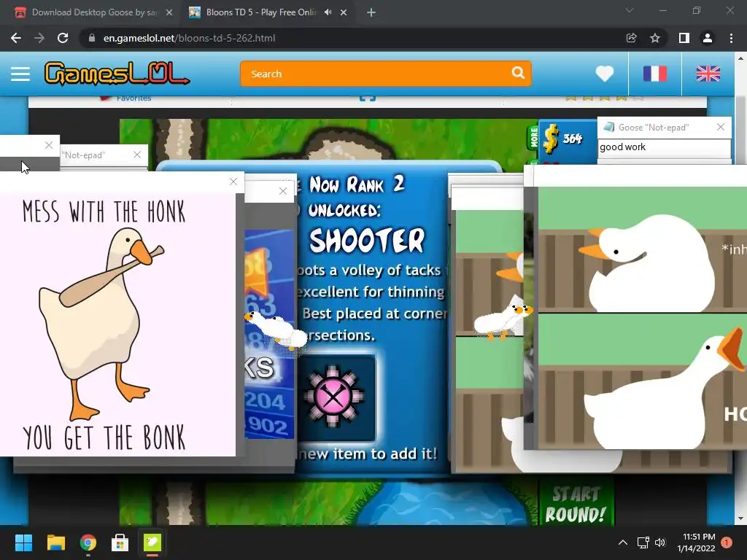This screenshot has height=560, width=747.
Task: Open notification badge in taskbar
Action: tap(727, 542)
